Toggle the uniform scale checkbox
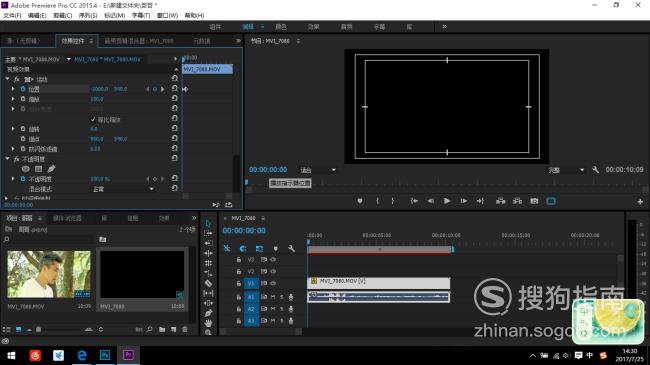Image resolution: width=650 pixels, height=365 pixels. click(93, 119)
